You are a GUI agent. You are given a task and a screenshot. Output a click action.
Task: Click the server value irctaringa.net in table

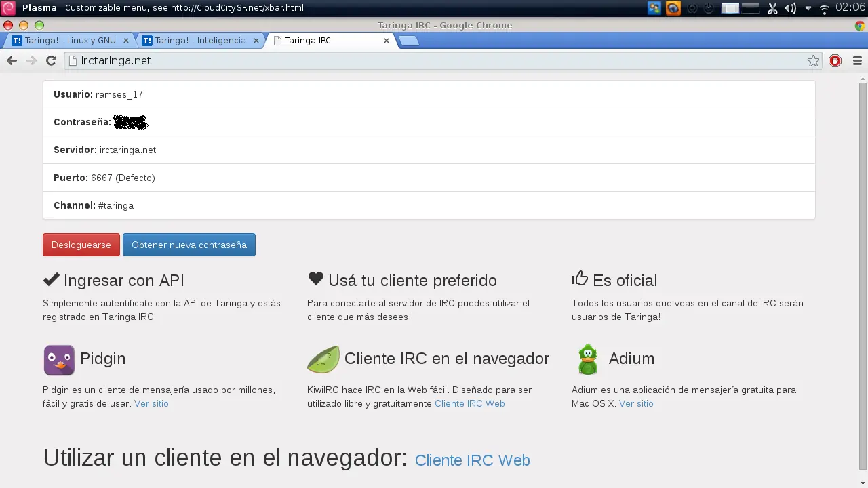[127, 150]
